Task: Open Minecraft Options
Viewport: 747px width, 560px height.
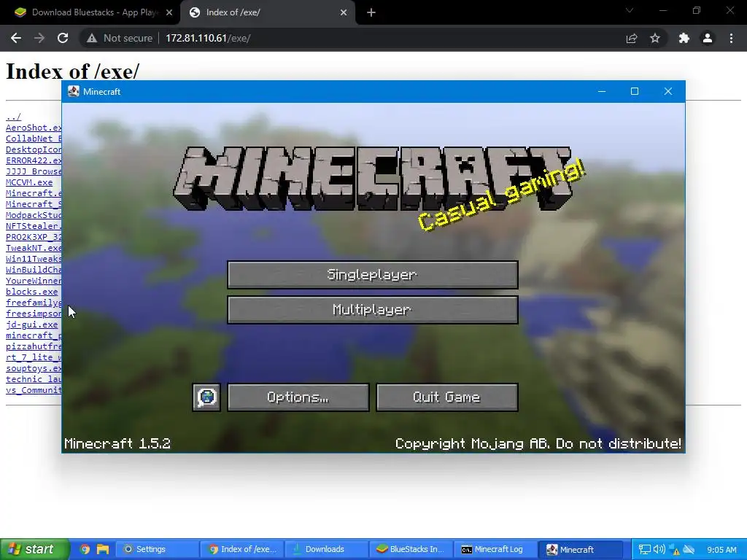Action: 298,397
